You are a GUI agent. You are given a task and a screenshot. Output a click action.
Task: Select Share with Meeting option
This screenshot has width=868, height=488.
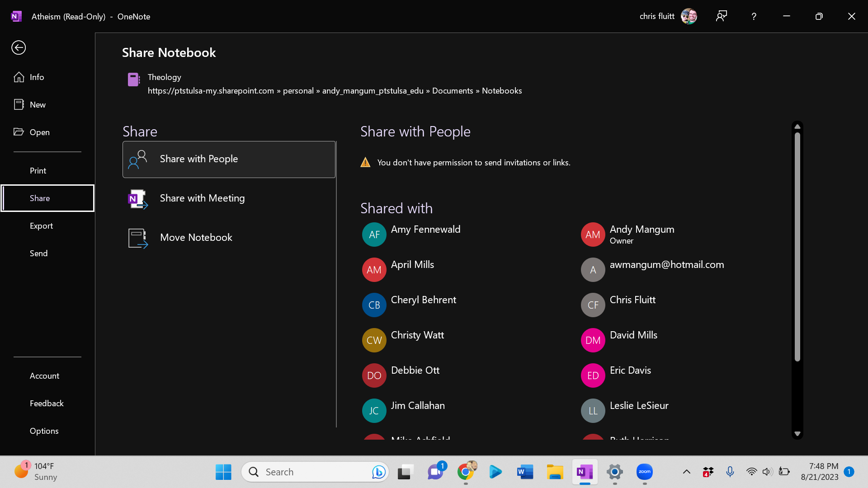click(202, 198)
